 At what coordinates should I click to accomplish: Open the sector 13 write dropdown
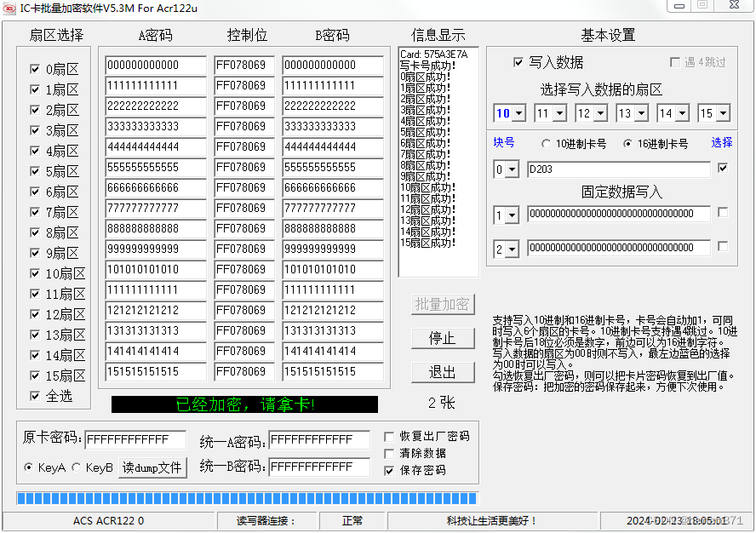tap(642, 113)
